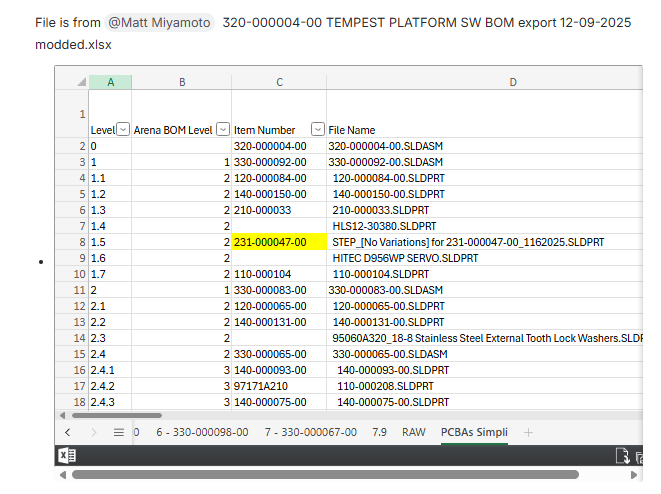Add a new sheet with plus icon
661x494 pixels.
click(528, 432)
